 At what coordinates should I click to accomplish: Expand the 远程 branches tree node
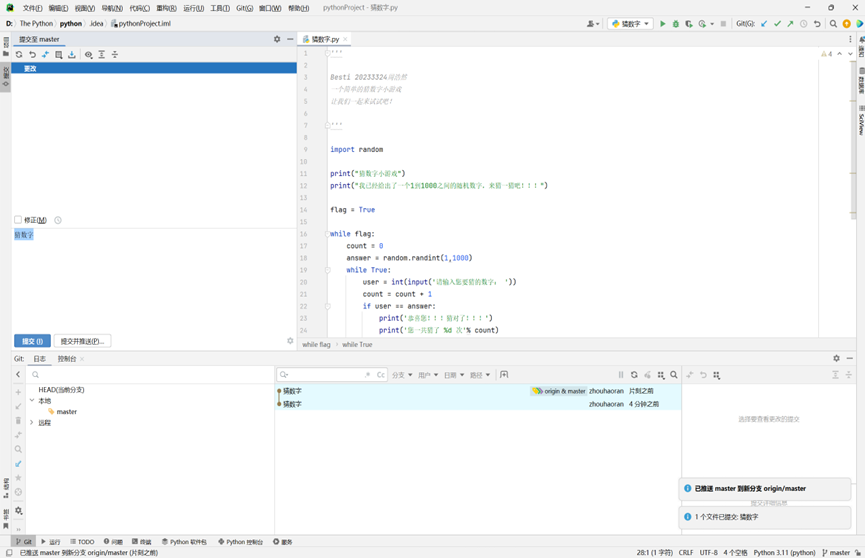coord(32,423)
